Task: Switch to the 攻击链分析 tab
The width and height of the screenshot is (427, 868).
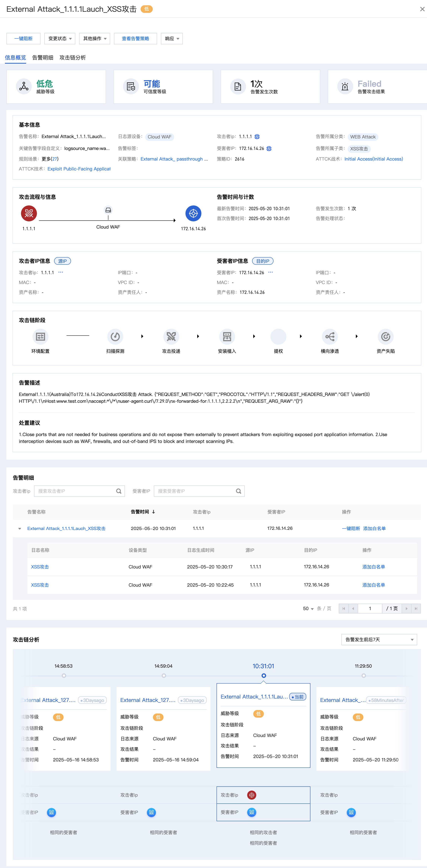Action: [x=73, y=58]
